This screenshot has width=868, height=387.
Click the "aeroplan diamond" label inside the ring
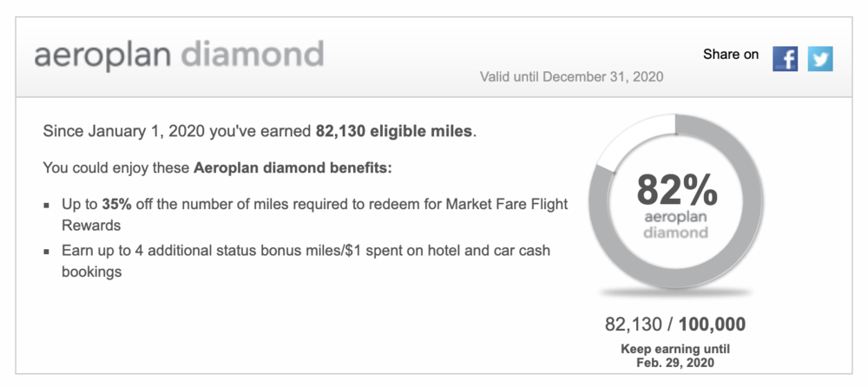click(x=677, y=225)
